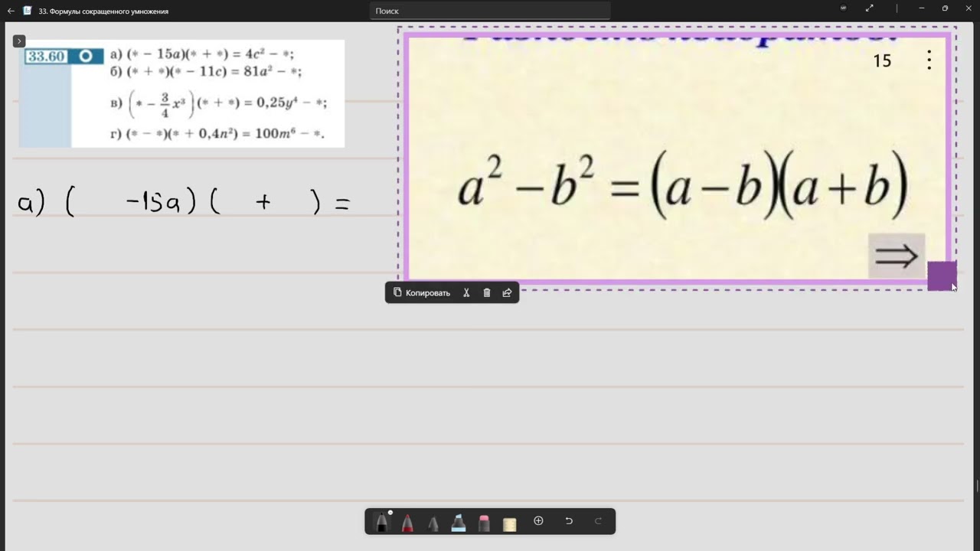Screen dimensions: 980x551
Task: Delete the selection using trash icon
Action: [x=487, y=292]
